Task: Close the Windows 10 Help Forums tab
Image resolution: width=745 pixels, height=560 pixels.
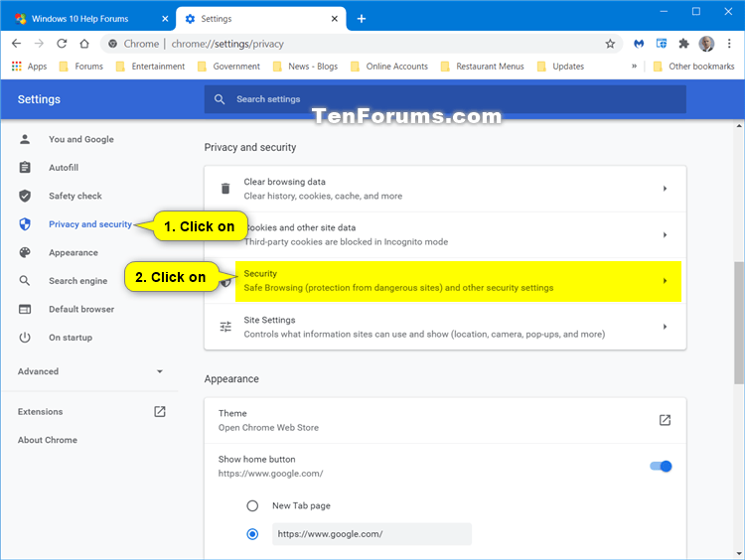Action: pyautogui.click(x=165, y=19)
